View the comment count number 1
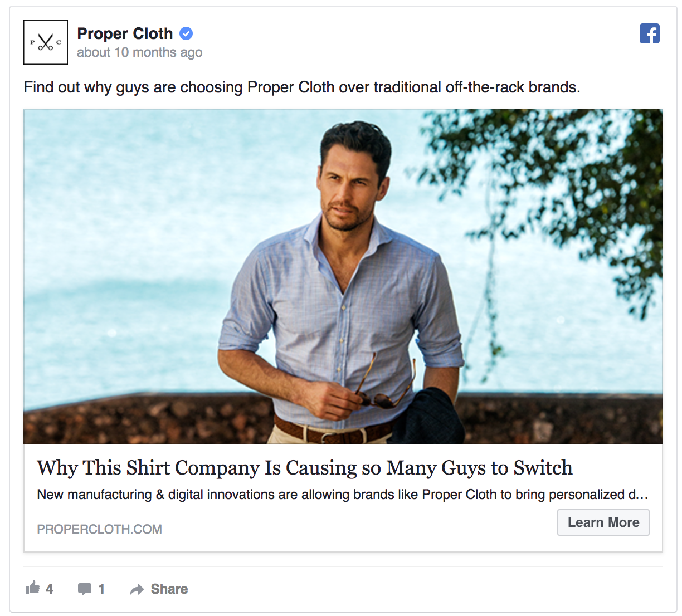682x616 pixels. pyautogui.click(x=101, y=589)
